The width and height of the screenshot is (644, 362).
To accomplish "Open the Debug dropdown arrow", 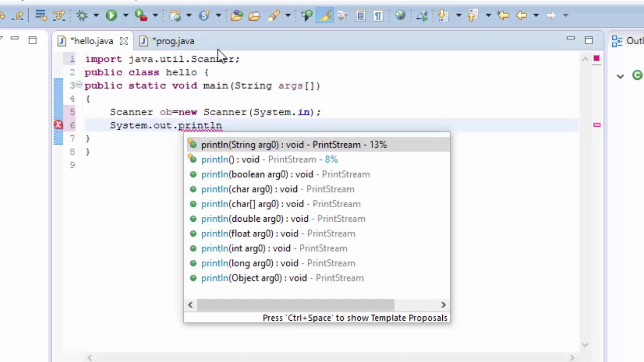I will point(96,16).
